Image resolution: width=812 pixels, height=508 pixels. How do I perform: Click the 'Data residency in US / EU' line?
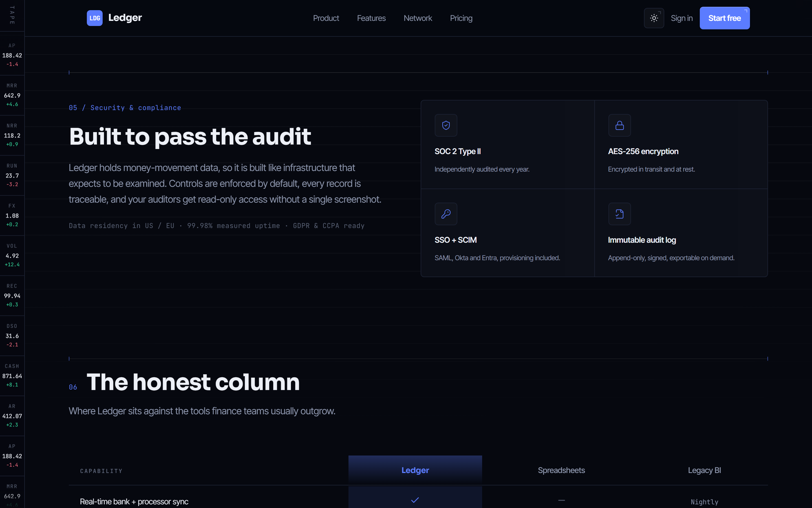(217, 226)
